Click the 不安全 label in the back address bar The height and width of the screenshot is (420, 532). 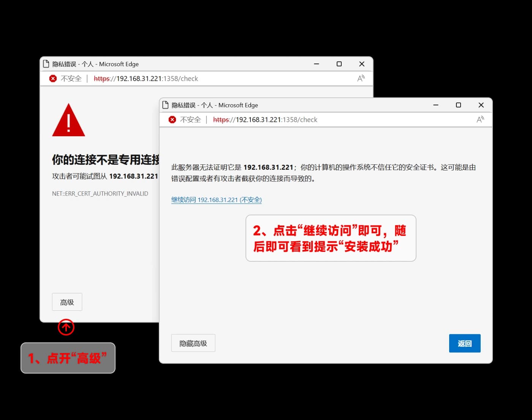tap(71, 78)
